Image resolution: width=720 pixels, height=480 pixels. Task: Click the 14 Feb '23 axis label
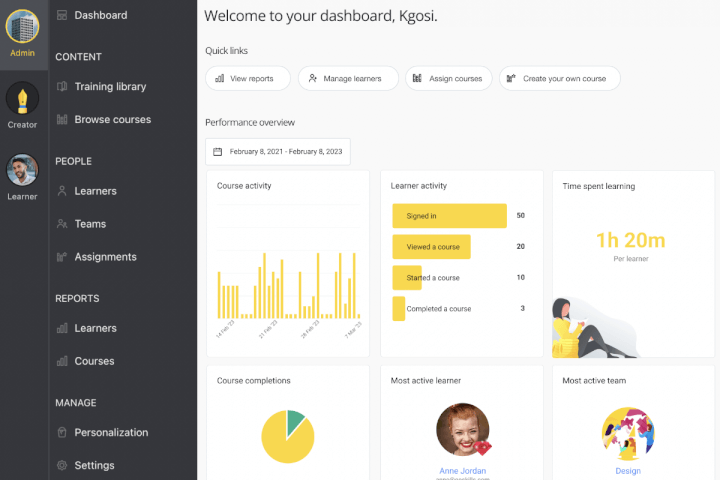225,329
